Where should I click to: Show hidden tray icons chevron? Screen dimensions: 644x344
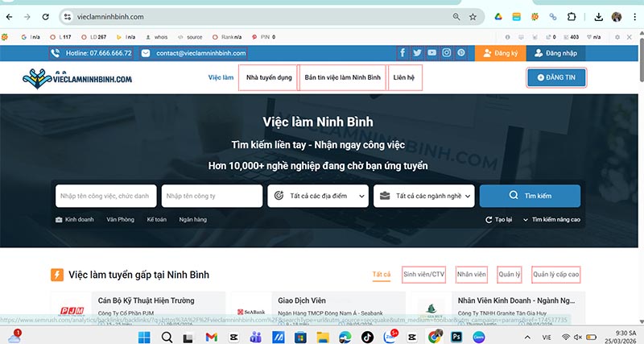point(527,338)
